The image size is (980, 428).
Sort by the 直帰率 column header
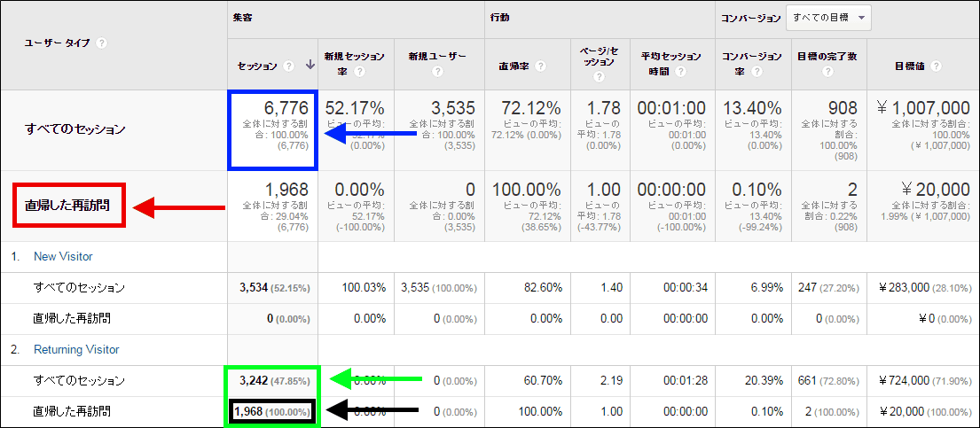coord(515,66)
